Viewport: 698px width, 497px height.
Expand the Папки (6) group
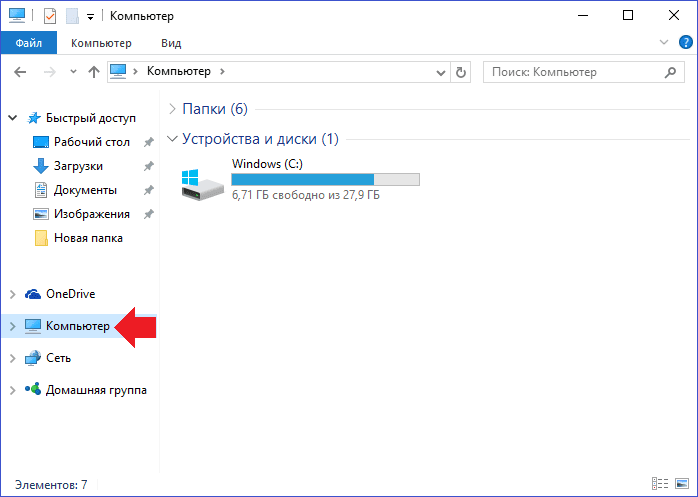[x=172, y=109]
